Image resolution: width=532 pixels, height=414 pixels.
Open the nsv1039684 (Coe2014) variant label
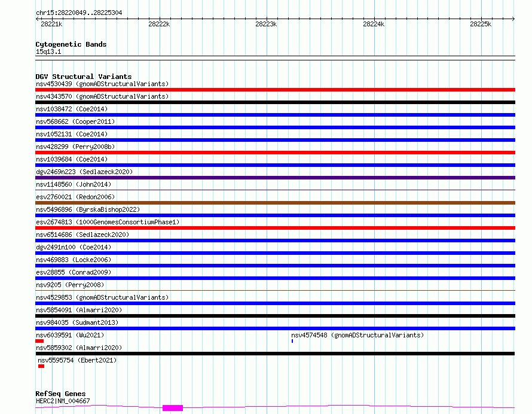click(72, 159)
